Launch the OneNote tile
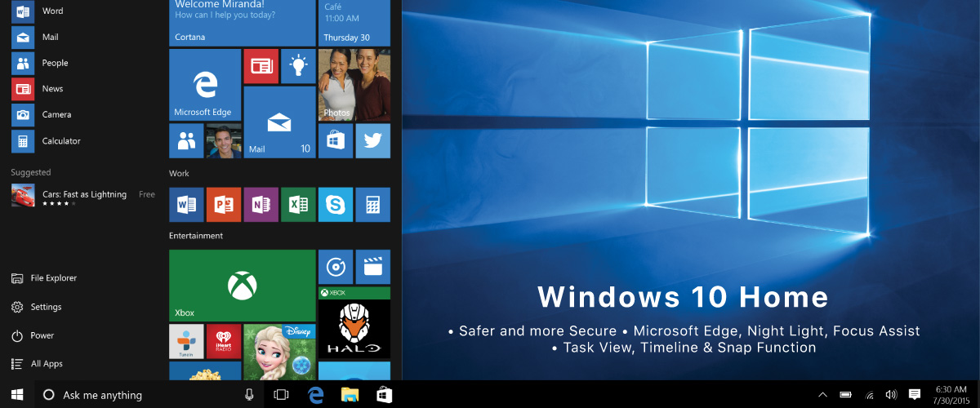 pyautogui.click(x=261, y=205)
